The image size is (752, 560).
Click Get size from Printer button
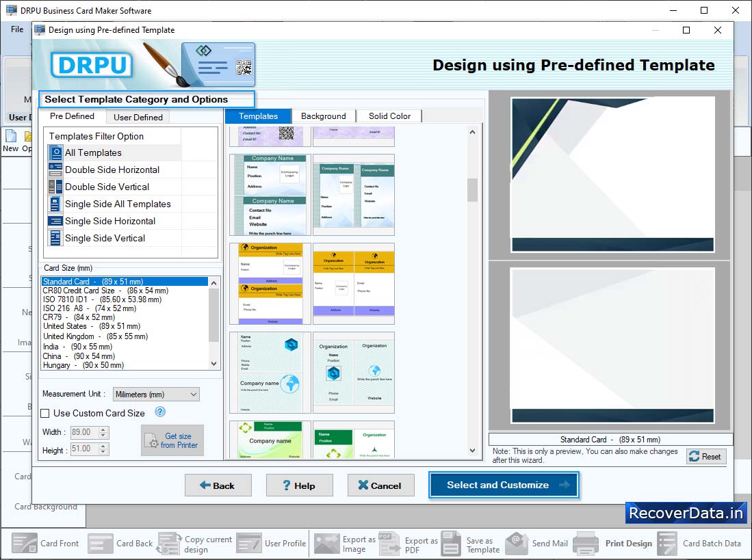[x=172, y=440]
